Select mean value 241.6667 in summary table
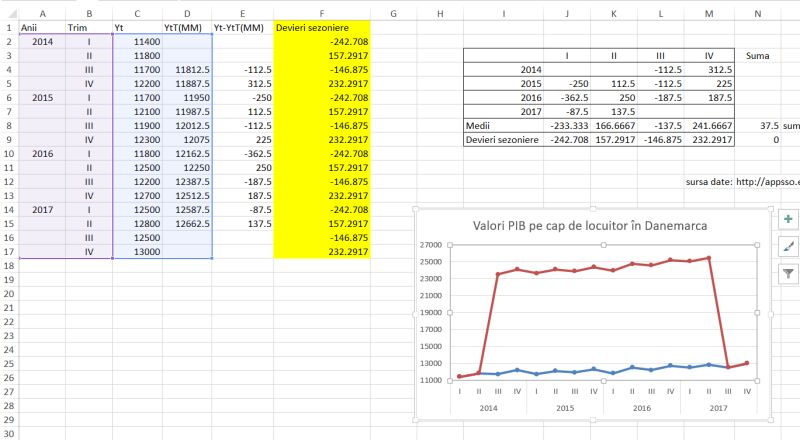 pos(709,126)
